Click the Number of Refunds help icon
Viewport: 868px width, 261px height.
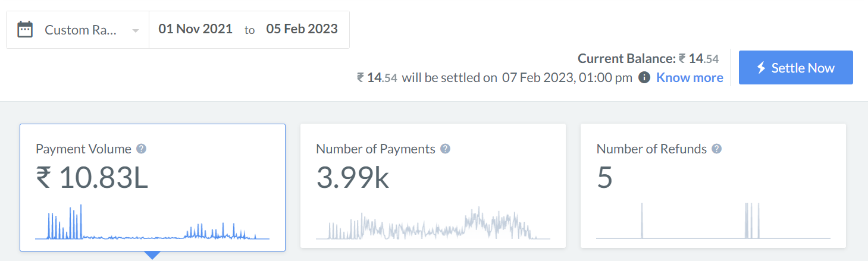(717, 149)
